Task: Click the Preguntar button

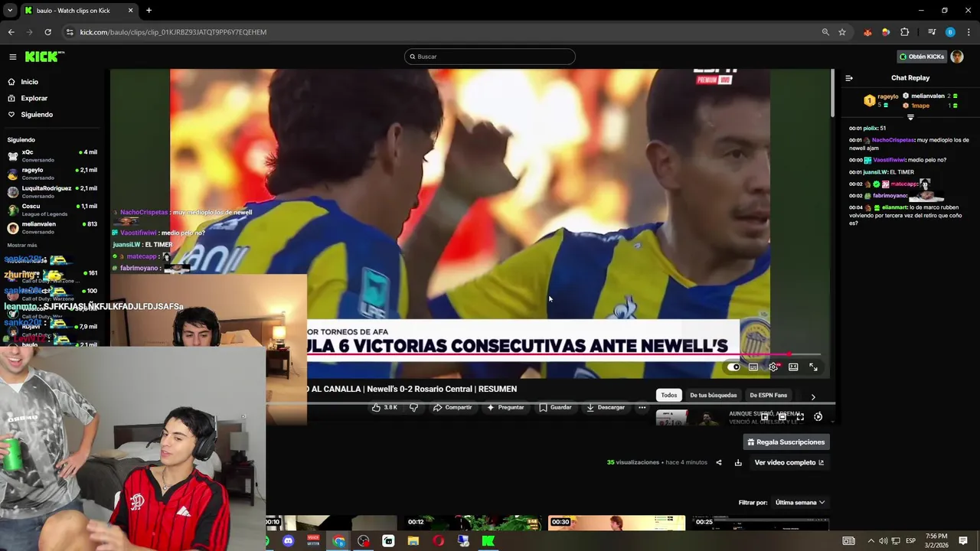Action: 505,408
